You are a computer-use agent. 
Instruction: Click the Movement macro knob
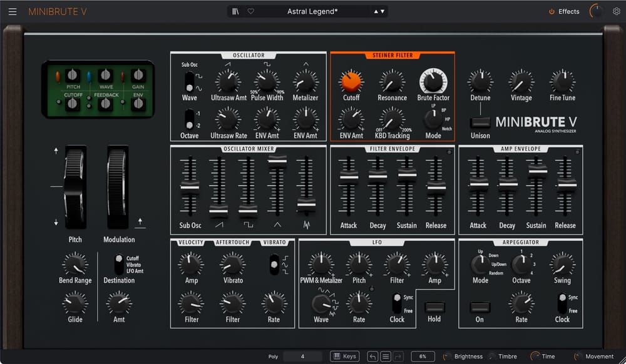coord(578,356)
